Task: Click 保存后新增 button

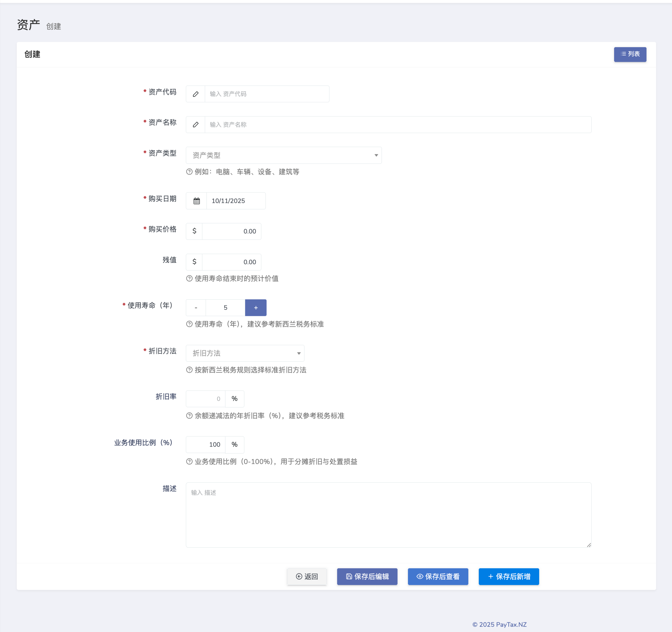Action: 508,577
